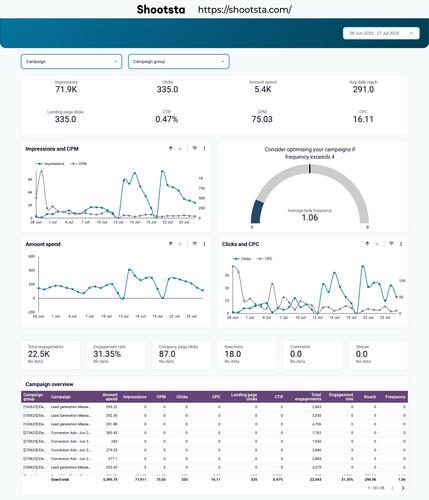The height and width of the screenshot is (500, 429).
Task: Click drill-up arrow in Clicks and CPC chart
Action: (367, 244)
